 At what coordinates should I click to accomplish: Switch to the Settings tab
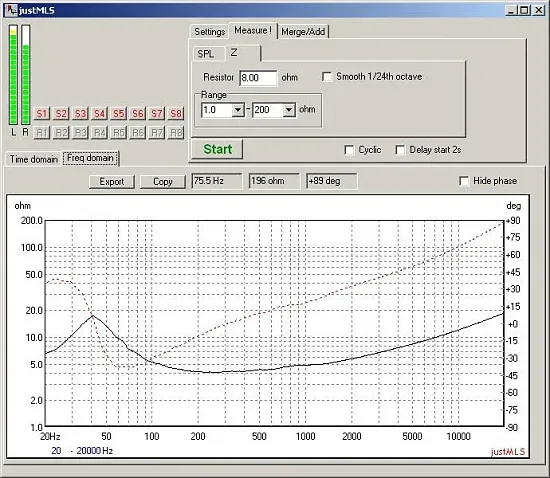pyautogui.click(x=209, y=32)
